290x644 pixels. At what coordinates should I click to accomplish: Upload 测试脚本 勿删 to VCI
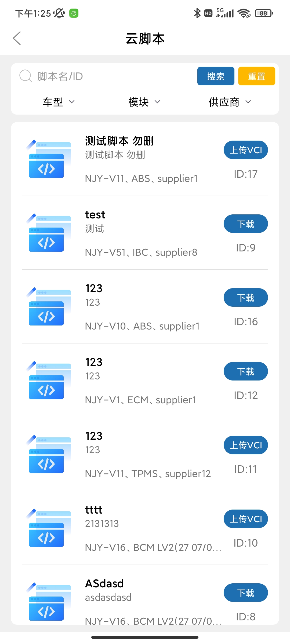coord(246,150)
